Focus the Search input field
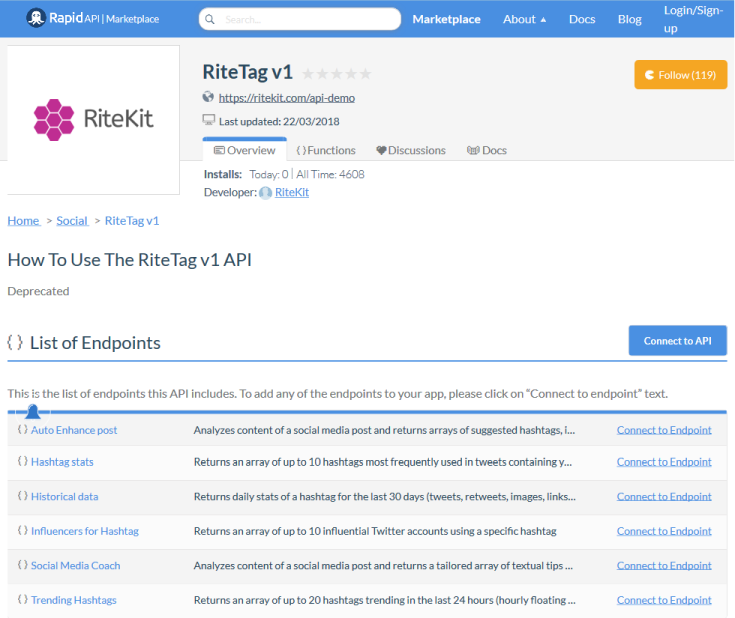This screenshot has height=618, width=735. (300, 19)
